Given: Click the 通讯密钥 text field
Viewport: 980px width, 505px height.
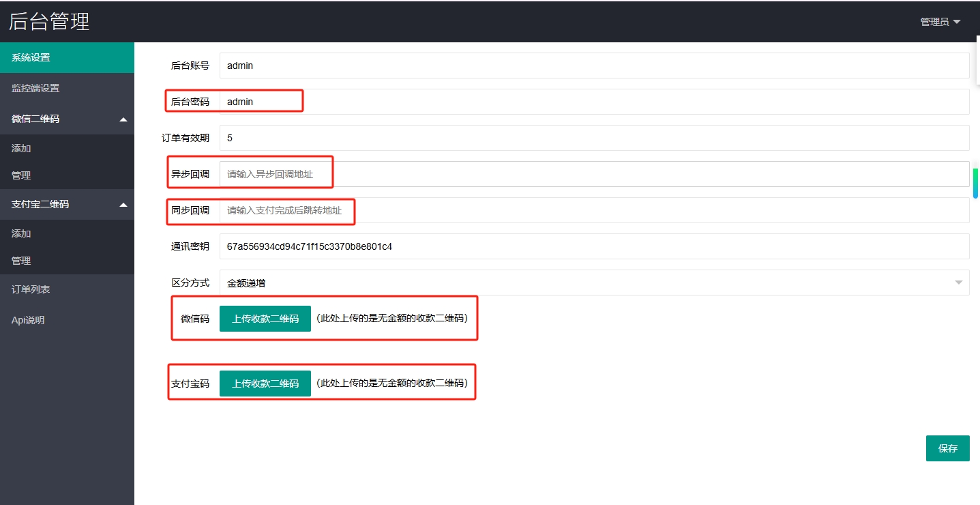Looking at the screenshot, I should point(593,246).
